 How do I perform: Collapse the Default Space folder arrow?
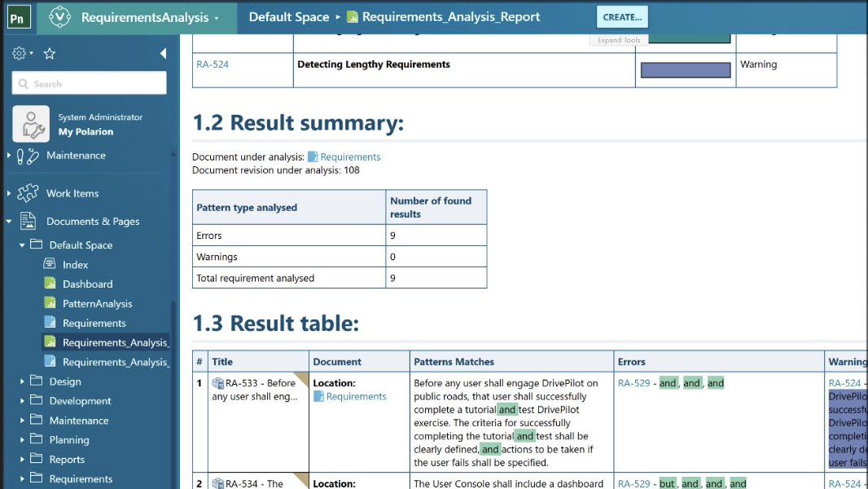tap(22, 244)
